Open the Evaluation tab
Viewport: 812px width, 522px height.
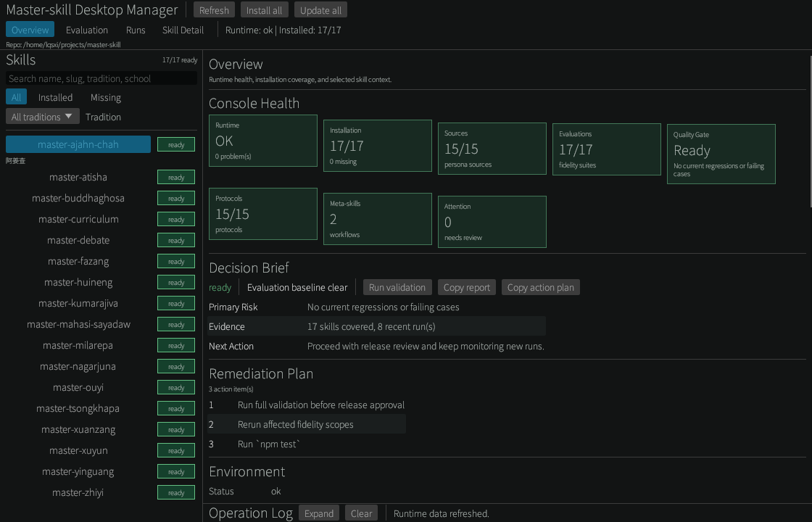[87, 30]
